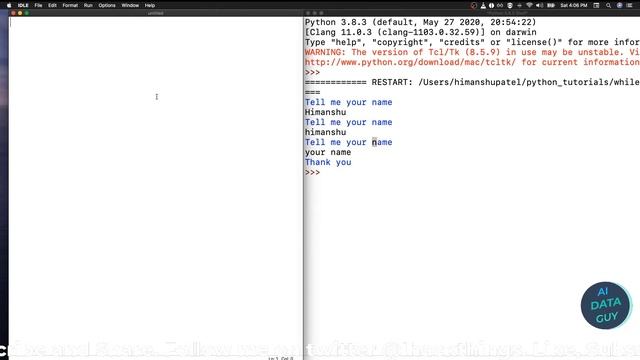This screenshot has height=360, width=640.
Task: Click inside the empty editor text area
Action: point(156,186)
